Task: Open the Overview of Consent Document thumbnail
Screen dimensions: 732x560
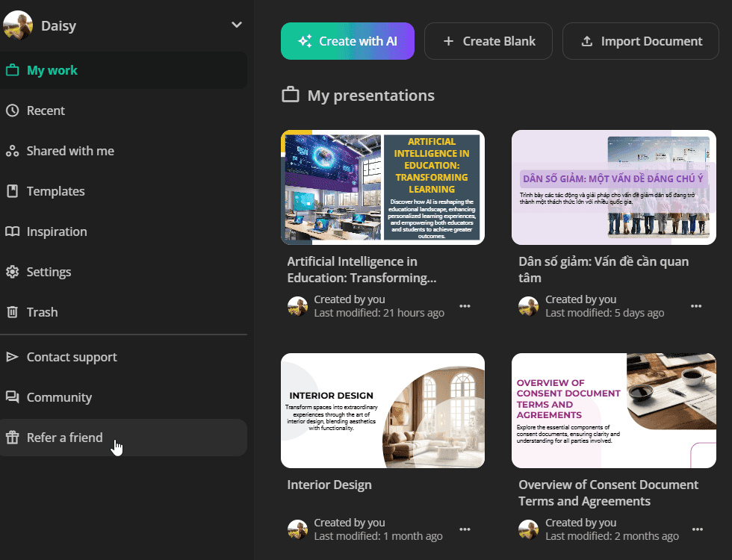Action: tap(614, 411)
